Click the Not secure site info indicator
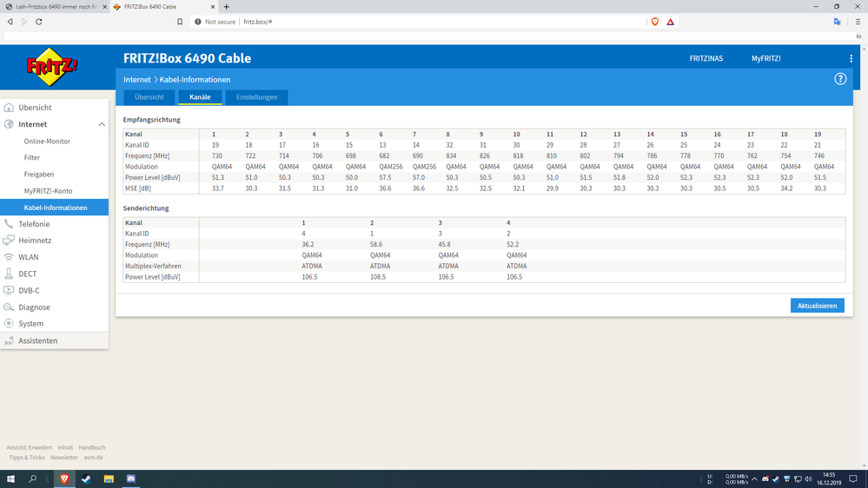The image size is (868, 488). tap(215, 22)
